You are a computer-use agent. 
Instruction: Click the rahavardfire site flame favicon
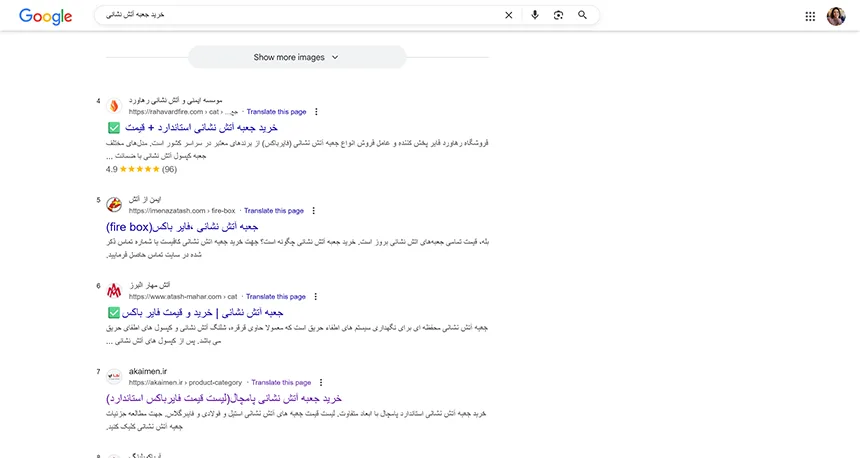(114, 106)
